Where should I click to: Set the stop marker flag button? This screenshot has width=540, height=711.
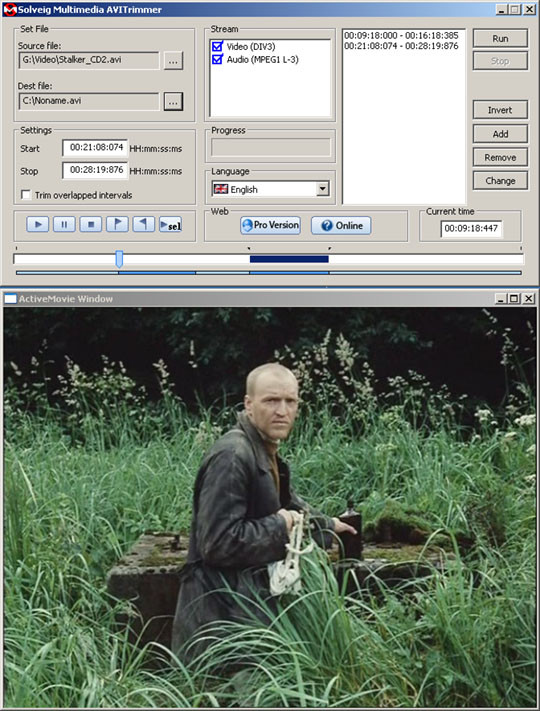(x=144, y=224)
